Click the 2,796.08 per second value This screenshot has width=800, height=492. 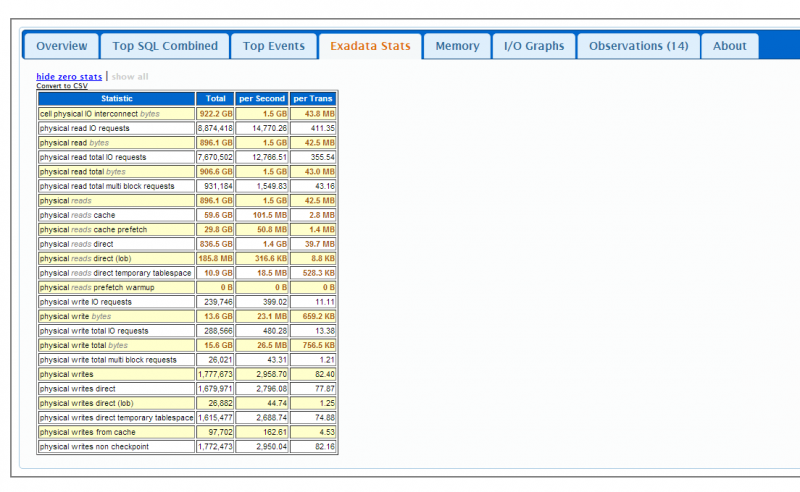(271, 389)
